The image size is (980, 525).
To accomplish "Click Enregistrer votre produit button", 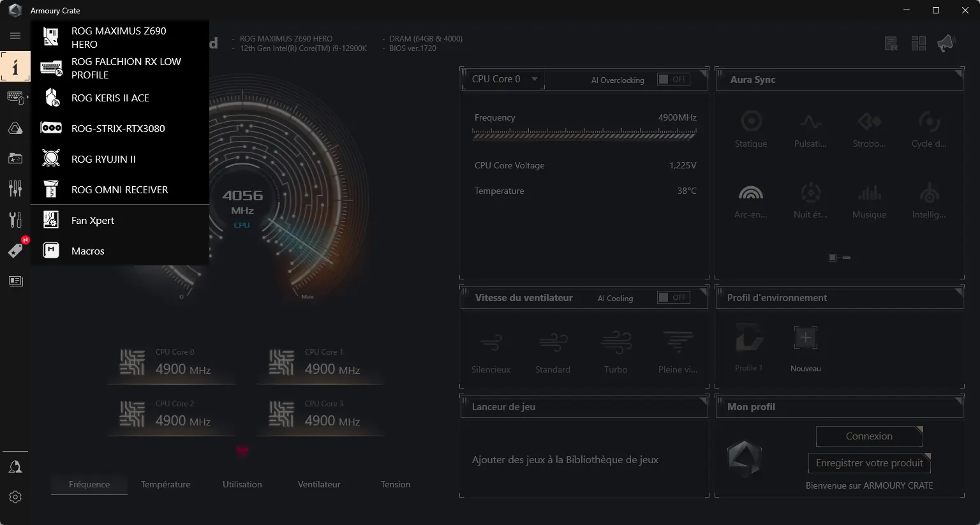I will pyautogui.click(x=869, y=463).
